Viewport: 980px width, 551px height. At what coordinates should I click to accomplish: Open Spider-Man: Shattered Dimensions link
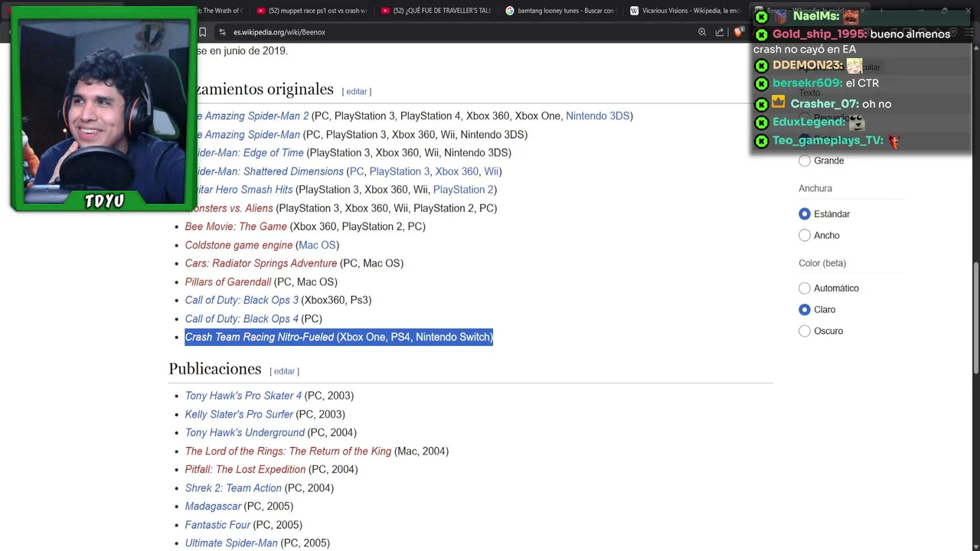(x=270, y=171)
